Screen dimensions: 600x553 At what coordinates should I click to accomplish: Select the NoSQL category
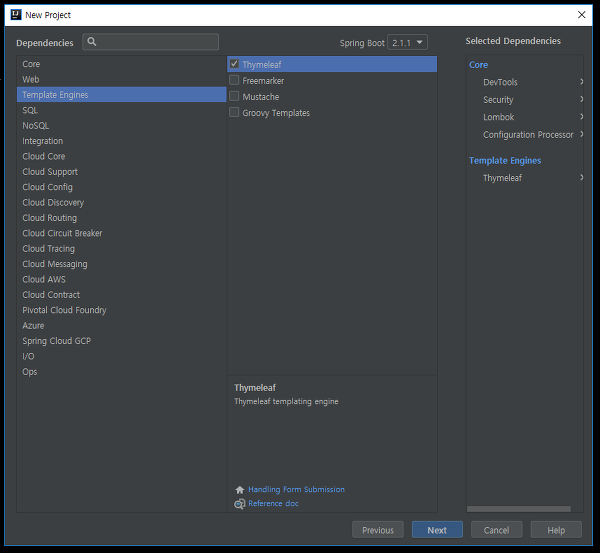pyautogui.click(x=122, y=126)
